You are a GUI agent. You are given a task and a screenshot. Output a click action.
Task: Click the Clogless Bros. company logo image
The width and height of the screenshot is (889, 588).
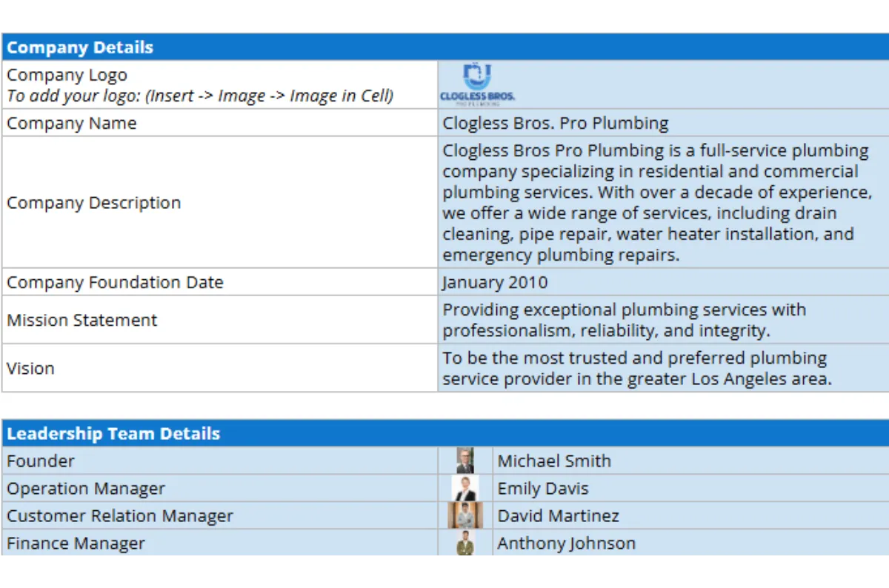[x=477, y=84]
